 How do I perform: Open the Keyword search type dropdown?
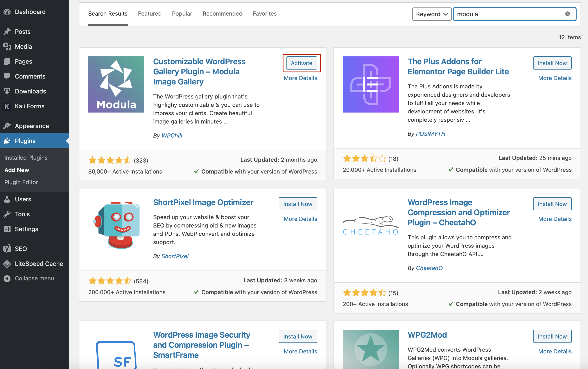pos(432,14)
